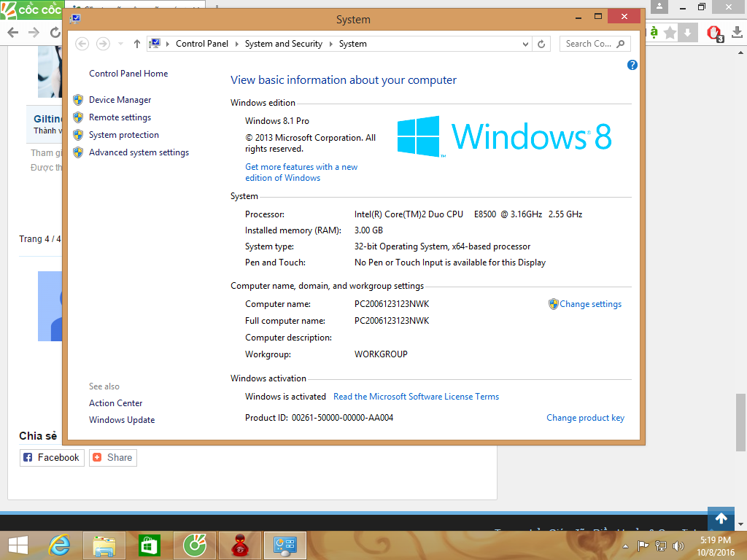The height and width of the screenshot is (560, 747).
Task: Open the Windows Store taskbar icon
Action: (x=149, y=545)
